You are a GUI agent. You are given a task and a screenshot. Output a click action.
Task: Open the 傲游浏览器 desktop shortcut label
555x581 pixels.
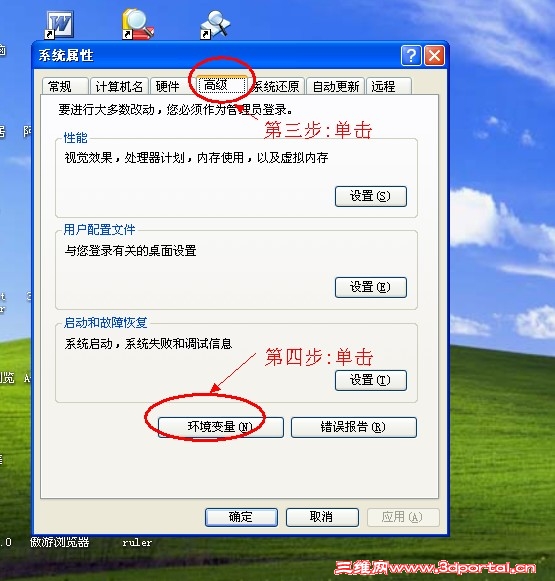60,542
